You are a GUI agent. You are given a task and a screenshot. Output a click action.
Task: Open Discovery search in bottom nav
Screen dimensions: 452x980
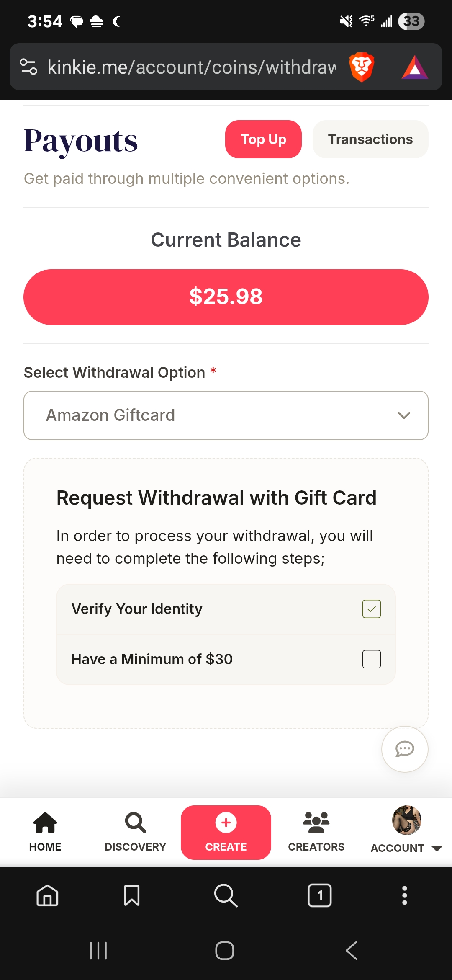pos(136,832)
